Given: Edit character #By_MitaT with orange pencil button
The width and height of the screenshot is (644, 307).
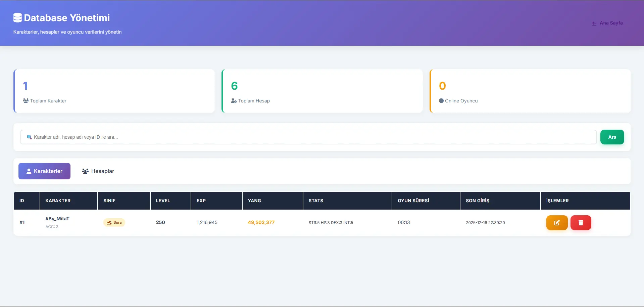Looking at the screenshot, I should 557,223.
